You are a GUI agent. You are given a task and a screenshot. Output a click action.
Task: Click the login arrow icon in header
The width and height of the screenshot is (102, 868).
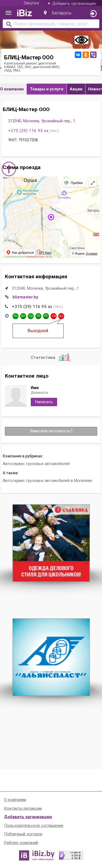coord(94,14)
